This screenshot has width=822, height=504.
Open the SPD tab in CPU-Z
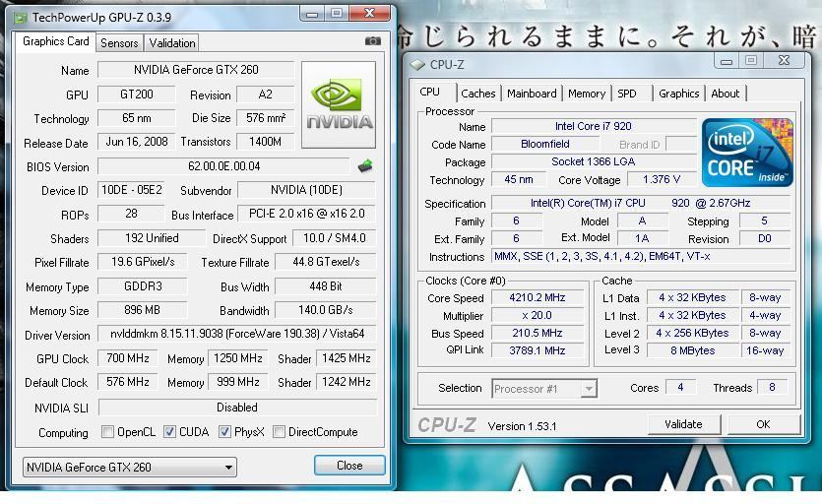(627, 94)
